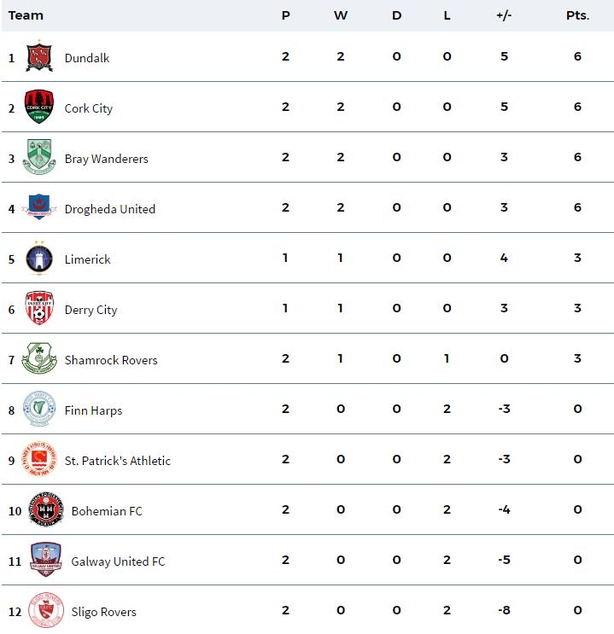
Task: Select the Galway United FC name link
Action: (x=118, y=561)
